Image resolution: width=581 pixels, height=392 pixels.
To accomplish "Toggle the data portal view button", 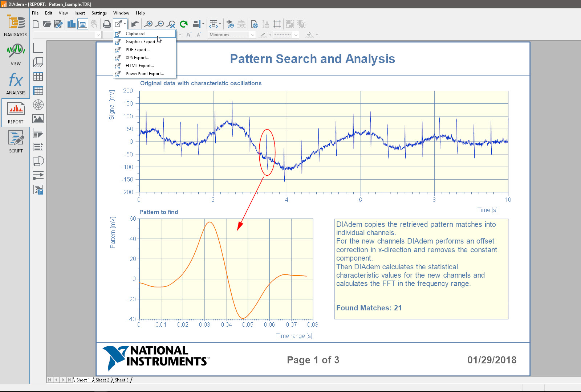I will point(83,24).
